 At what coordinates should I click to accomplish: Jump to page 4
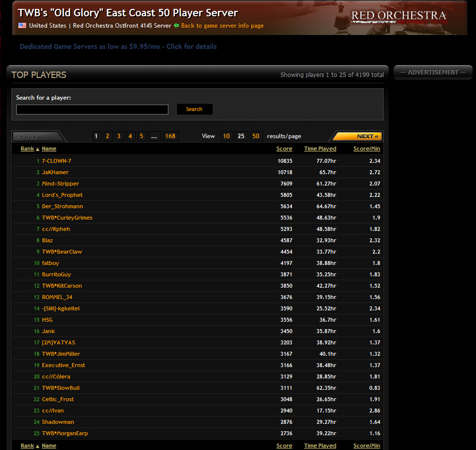pos(130,136)
